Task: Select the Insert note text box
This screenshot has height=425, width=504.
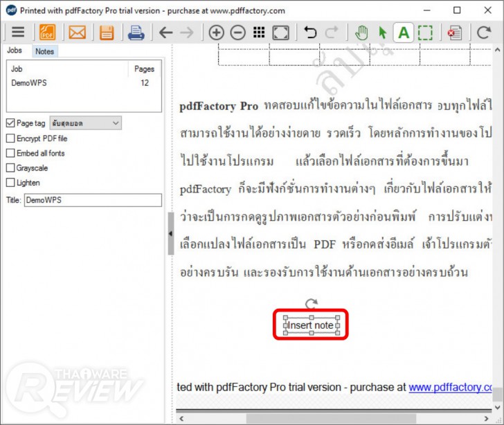Action: click(x=311, y=325)
